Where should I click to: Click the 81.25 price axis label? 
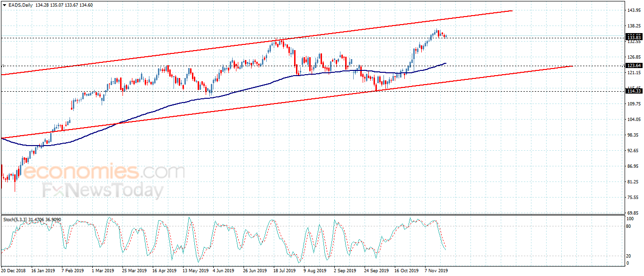(x=633, y=182)
